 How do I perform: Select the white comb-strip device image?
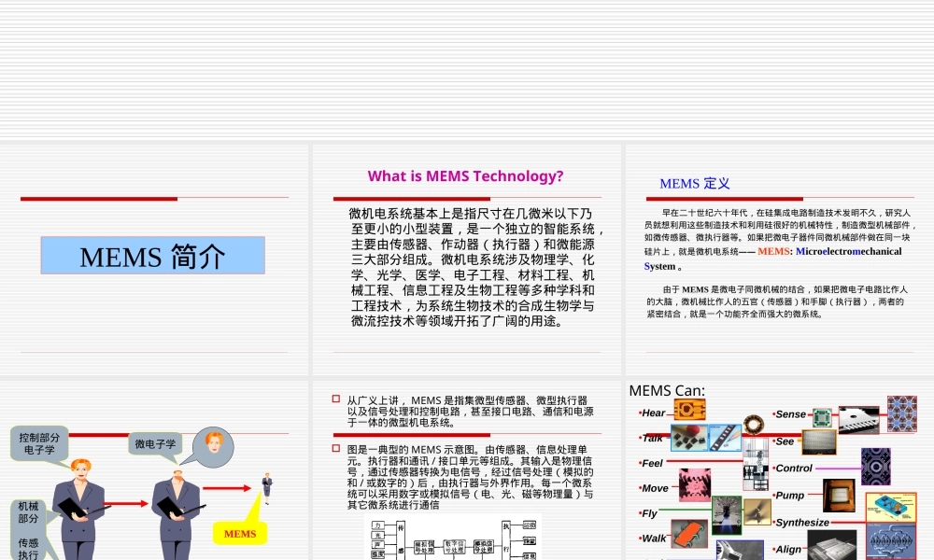[x=859, y=420]
